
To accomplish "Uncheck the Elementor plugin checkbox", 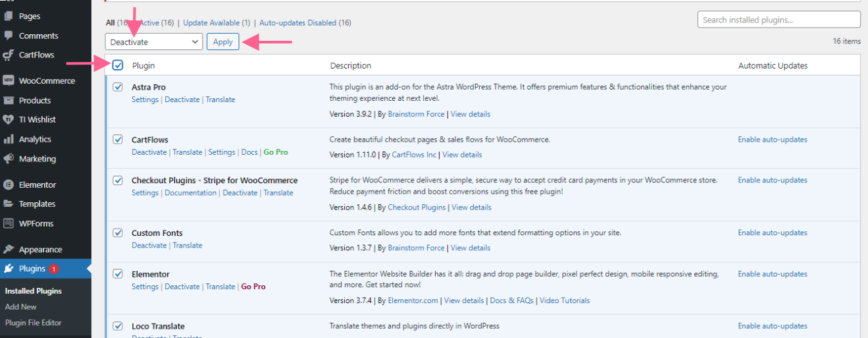I will click(118, 273).
